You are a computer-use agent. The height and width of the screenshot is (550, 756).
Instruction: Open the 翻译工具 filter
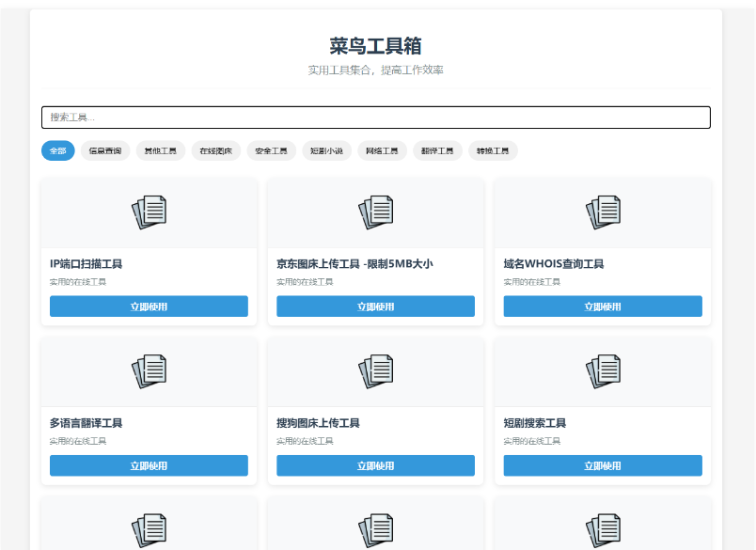pos(437,150)
